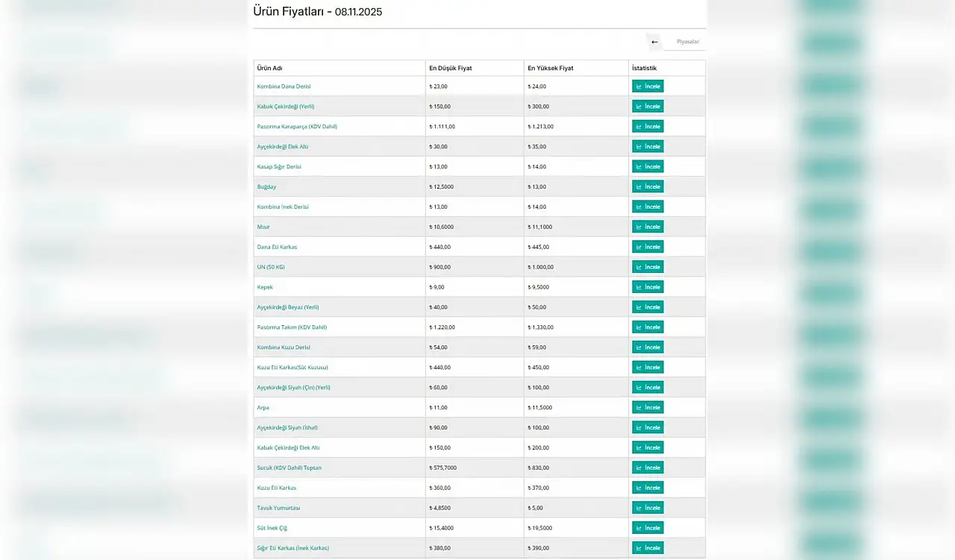Select the Kepek product link
The width and height of the screenshot is (955, 560).
pos(265,287)
